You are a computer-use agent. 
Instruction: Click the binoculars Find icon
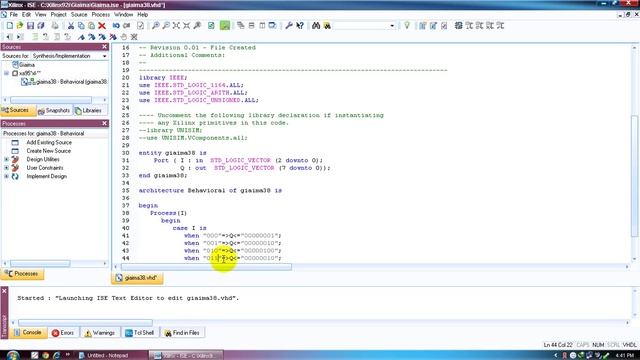click(x=316, y=26)
